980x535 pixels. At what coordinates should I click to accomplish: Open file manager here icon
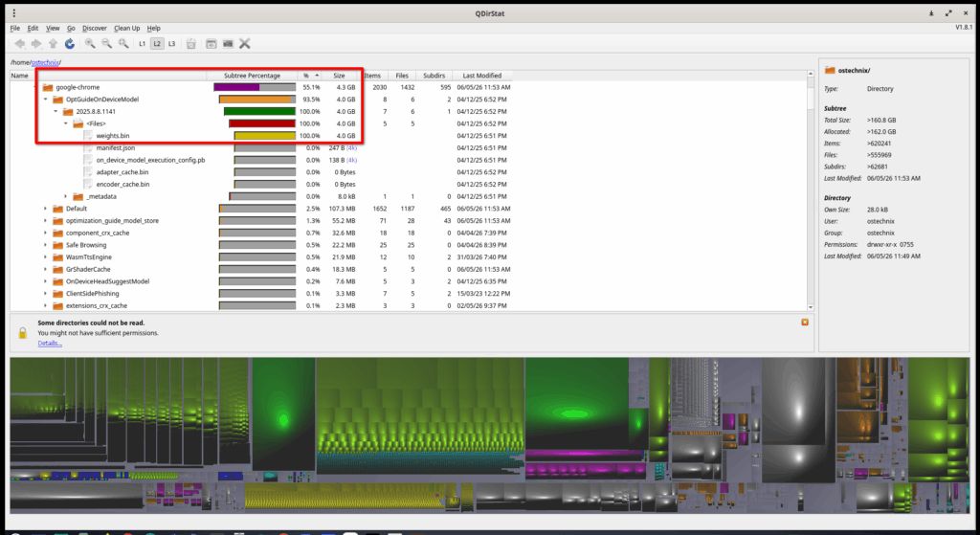pyautogui.click(x=212, y=44)
